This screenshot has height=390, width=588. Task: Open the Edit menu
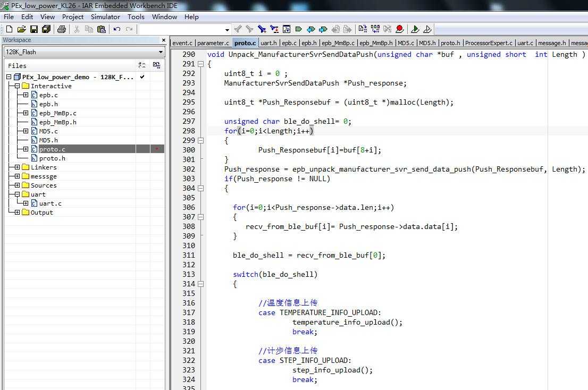(x=27, y=17)
